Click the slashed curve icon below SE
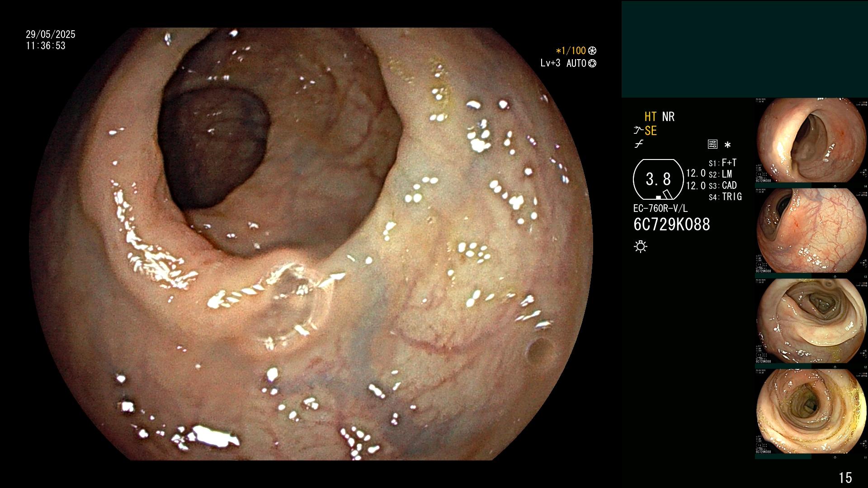 click(x=639, y=145)
